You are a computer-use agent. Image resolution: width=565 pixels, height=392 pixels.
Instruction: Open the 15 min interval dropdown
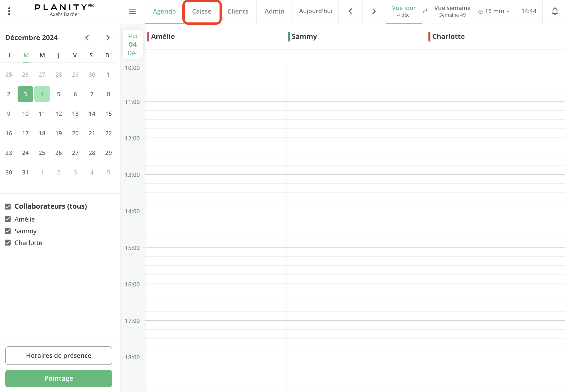(x=494, y=11)
